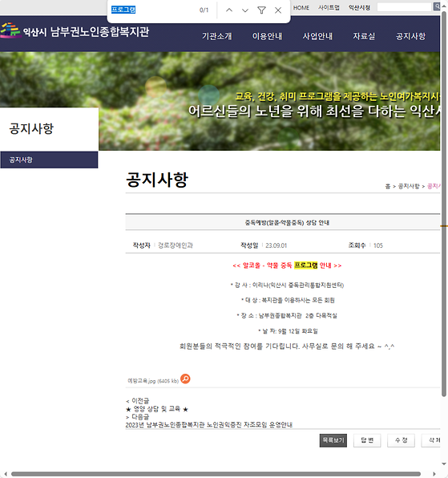This screenshot has width=448, height=478.
Task: Open the 이용안내 menu
Action: [267, 36]
